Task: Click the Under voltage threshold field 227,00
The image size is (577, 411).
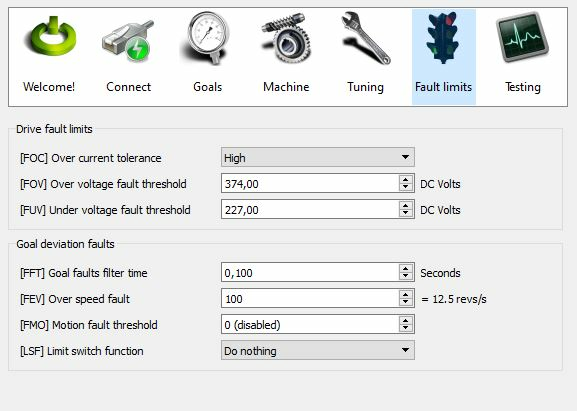Action: (x=310, y=209)
